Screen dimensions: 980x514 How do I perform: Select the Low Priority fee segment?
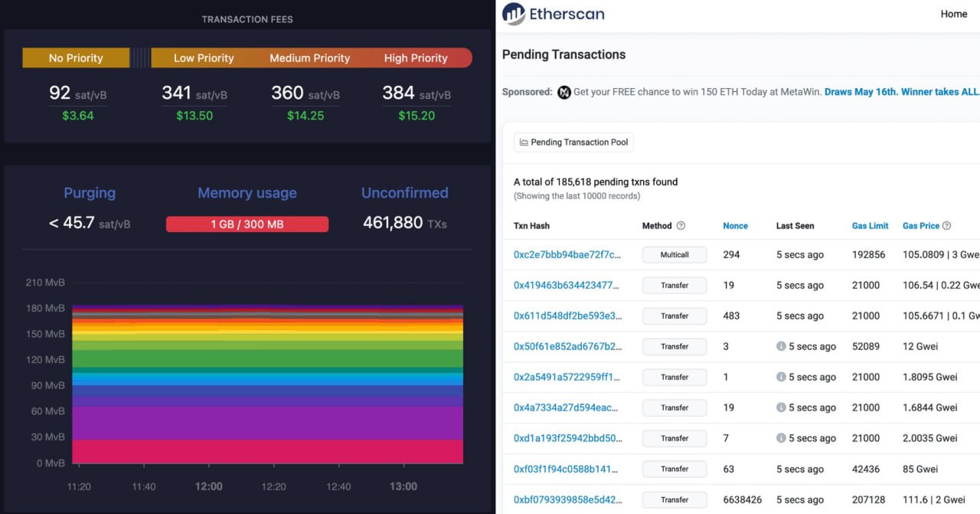click(204, 58)
